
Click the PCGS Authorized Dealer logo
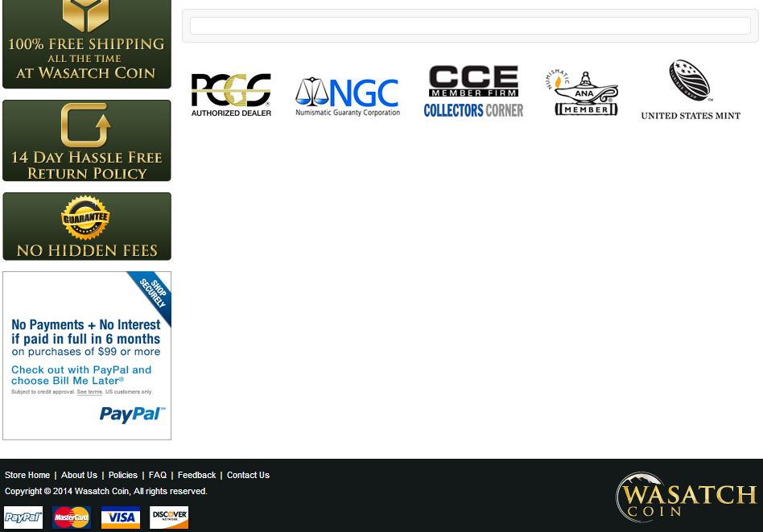[x=231, y=95]
